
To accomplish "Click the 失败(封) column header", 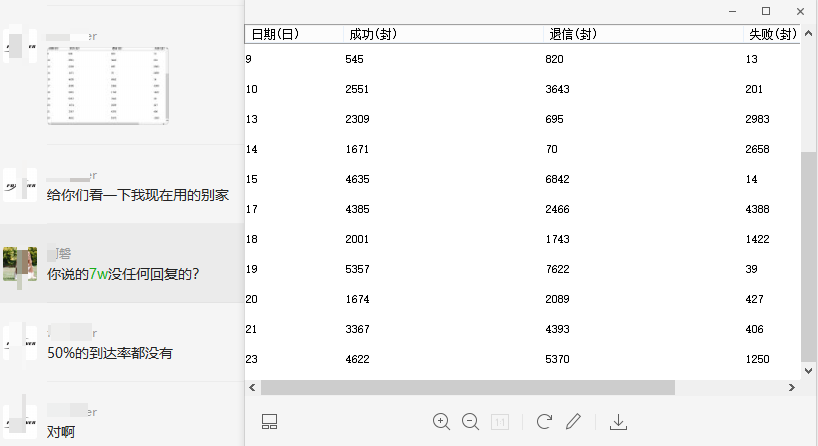I will (773, 34).
